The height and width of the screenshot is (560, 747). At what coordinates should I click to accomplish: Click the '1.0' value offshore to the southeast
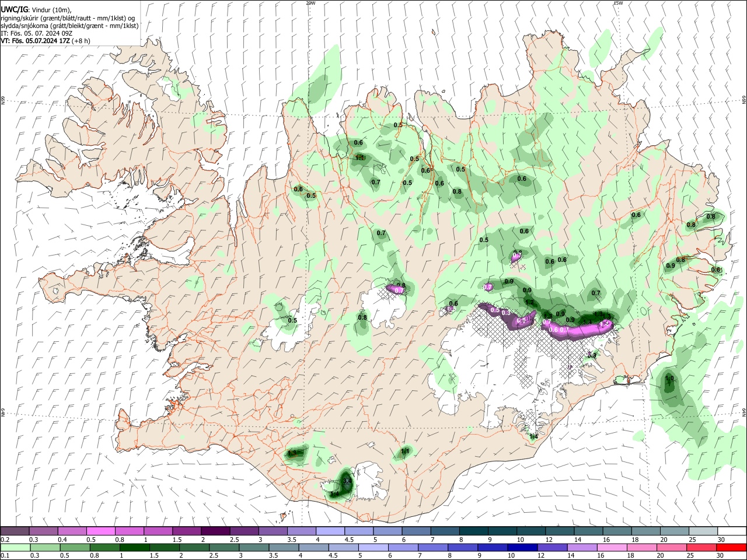pos(669,379)
